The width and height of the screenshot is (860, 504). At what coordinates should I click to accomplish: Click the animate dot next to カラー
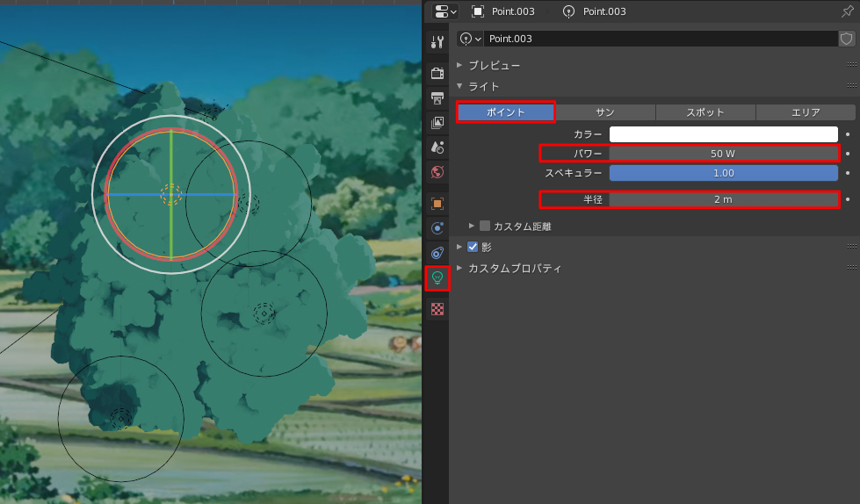point(848,134)
